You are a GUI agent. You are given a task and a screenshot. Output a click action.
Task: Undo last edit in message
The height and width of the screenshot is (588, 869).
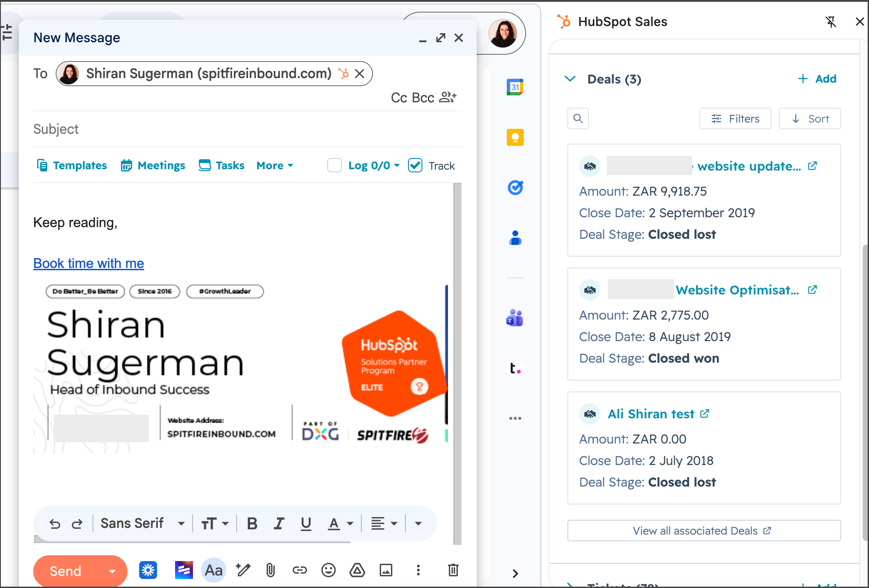coord(55,523)
